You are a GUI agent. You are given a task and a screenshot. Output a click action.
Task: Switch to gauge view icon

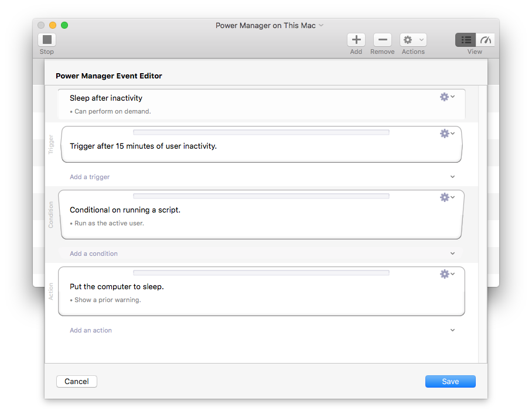(486, 40)
